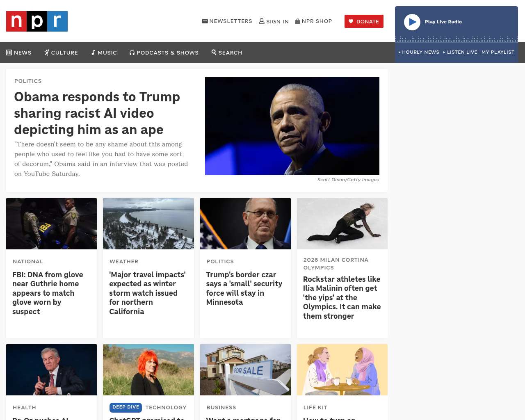525x420 pixels.
Task: Open the Obama photo
Action: [x=292, y=126]
